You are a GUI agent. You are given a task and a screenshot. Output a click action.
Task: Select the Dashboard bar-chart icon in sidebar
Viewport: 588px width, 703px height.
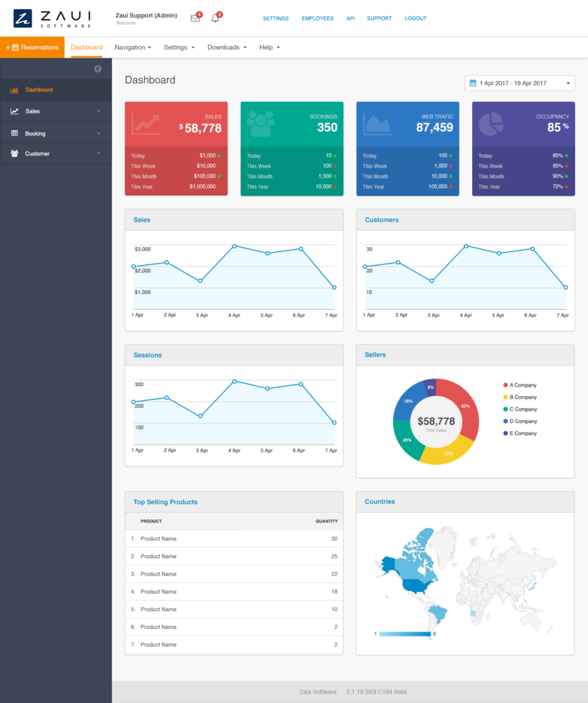click(x=14, y=90)
